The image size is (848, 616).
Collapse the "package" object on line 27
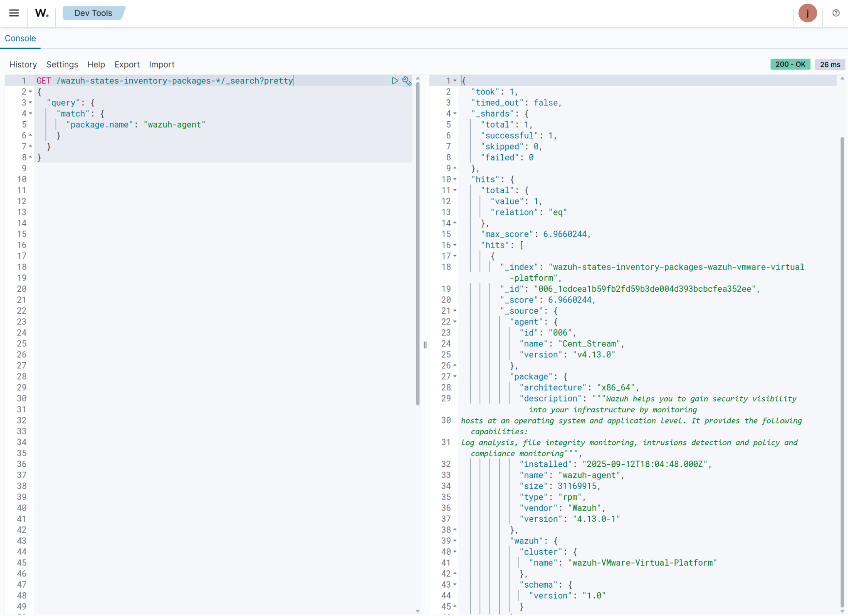click(x=455, y=376)
